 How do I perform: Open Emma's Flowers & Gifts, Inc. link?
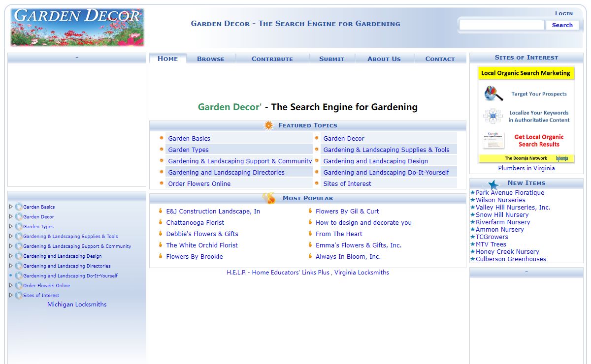point(359,245)
